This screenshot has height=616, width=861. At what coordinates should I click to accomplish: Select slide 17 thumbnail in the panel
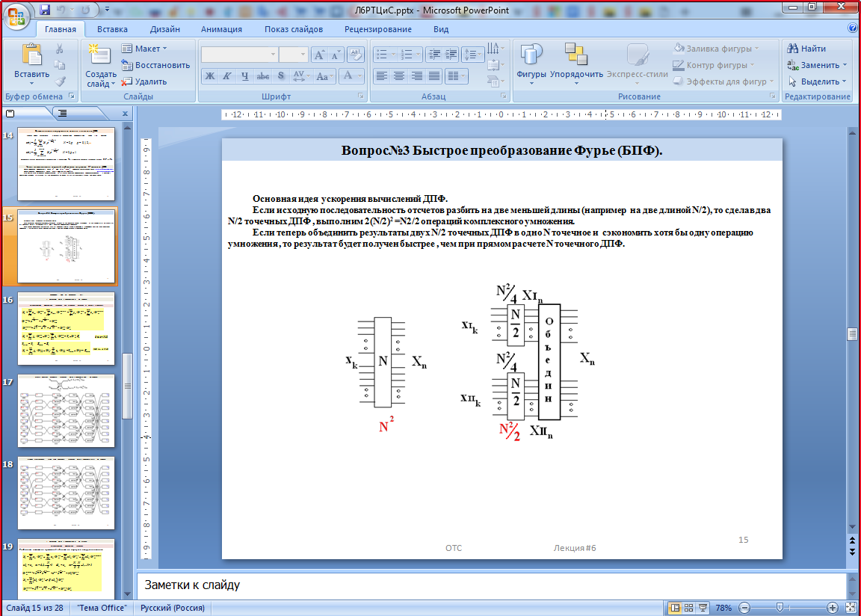(67, 410)
